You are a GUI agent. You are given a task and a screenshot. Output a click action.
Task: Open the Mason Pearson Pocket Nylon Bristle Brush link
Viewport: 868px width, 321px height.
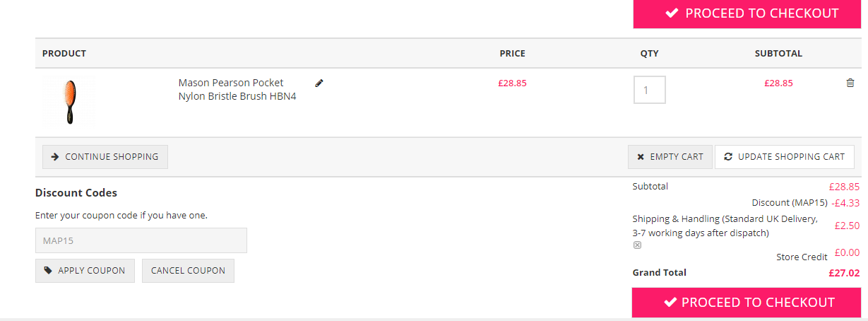click(237, 90)
